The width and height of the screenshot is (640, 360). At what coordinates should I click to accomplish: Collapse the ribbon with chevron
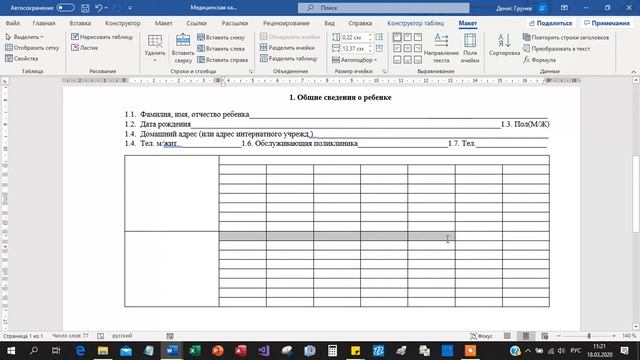pyautogui.click(x=633, y=71)
